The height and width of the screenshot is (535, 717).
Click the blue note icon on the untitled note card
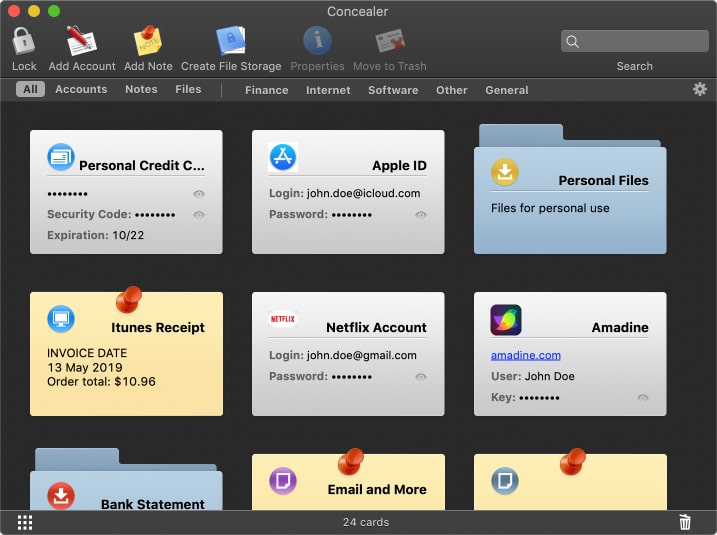click(x=505, y=481)
